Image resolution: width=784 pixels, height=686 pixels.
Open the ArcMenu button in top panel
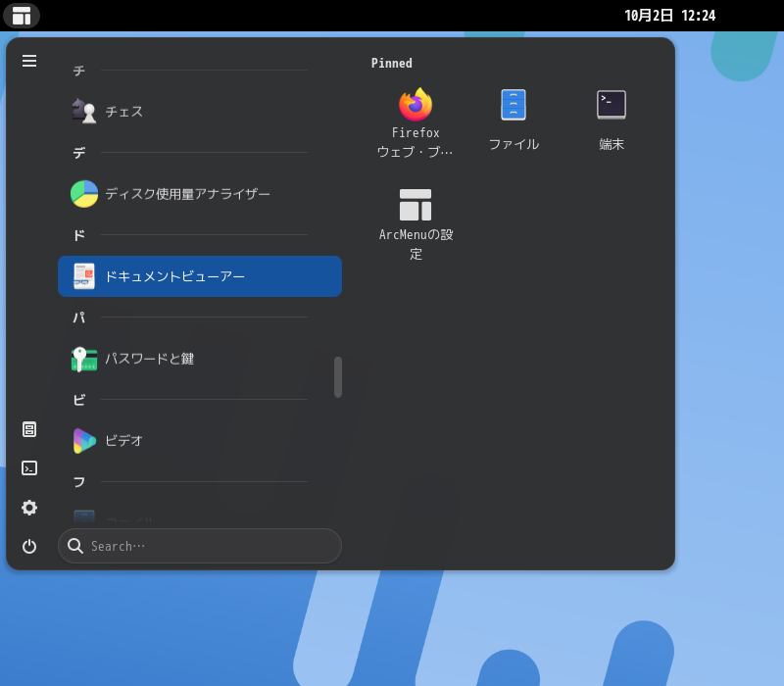point(22,16)
